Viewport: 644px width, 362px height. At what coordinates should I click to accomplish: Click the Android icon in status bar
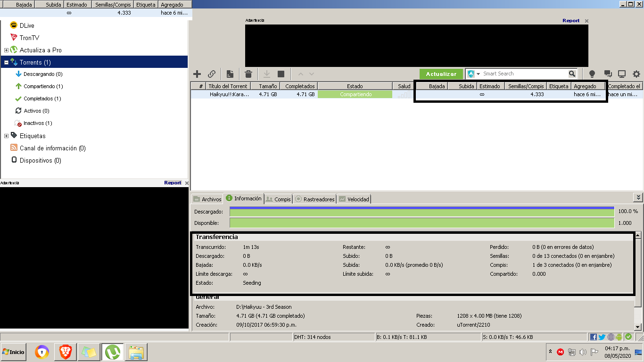click(619, 337)
